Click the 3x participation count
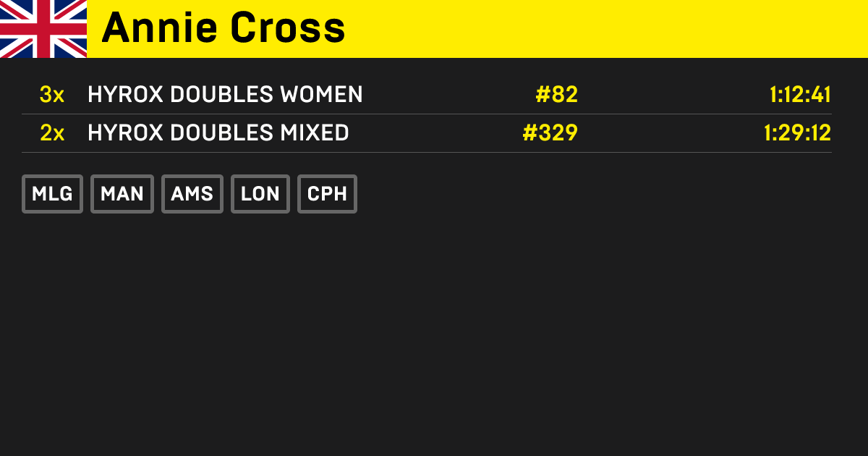The width and height of the screenshot is (868, 456). coord(52,94)
